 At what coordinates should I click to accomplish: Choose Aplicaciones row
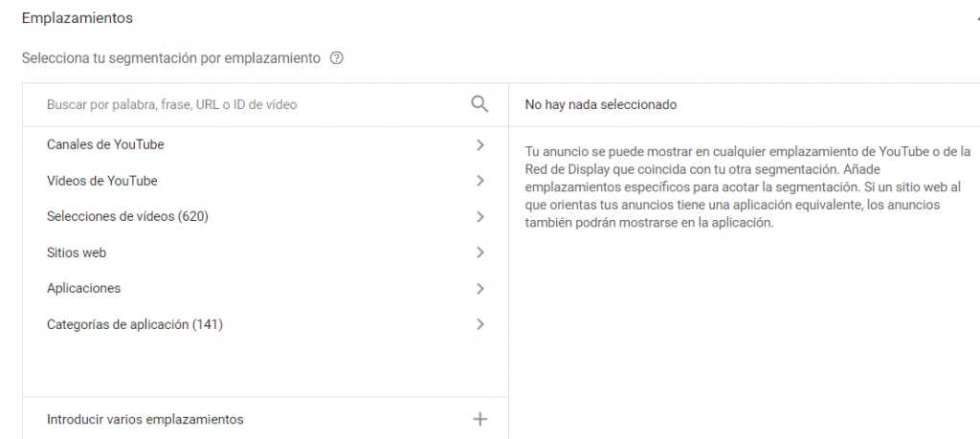click(x=266, y=289)
